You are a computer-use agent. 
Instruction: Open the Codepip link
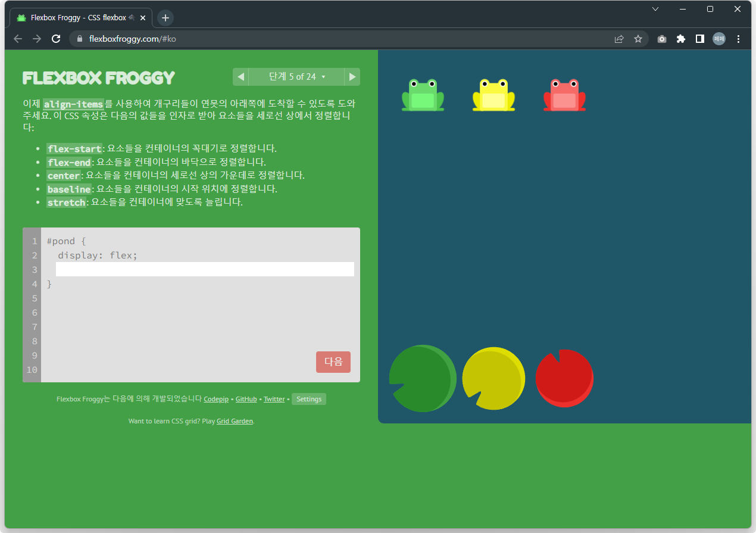click(216, 400)
